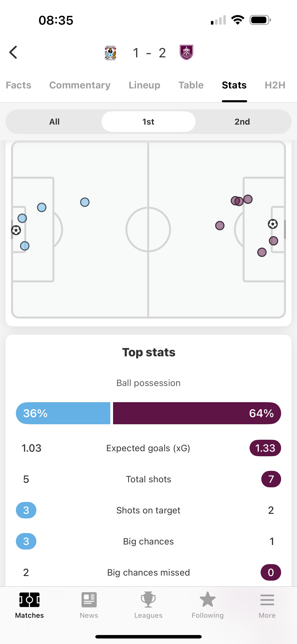Select the All period filter
The width and height of the screenshot is (297, 644).
pos(54,122)
